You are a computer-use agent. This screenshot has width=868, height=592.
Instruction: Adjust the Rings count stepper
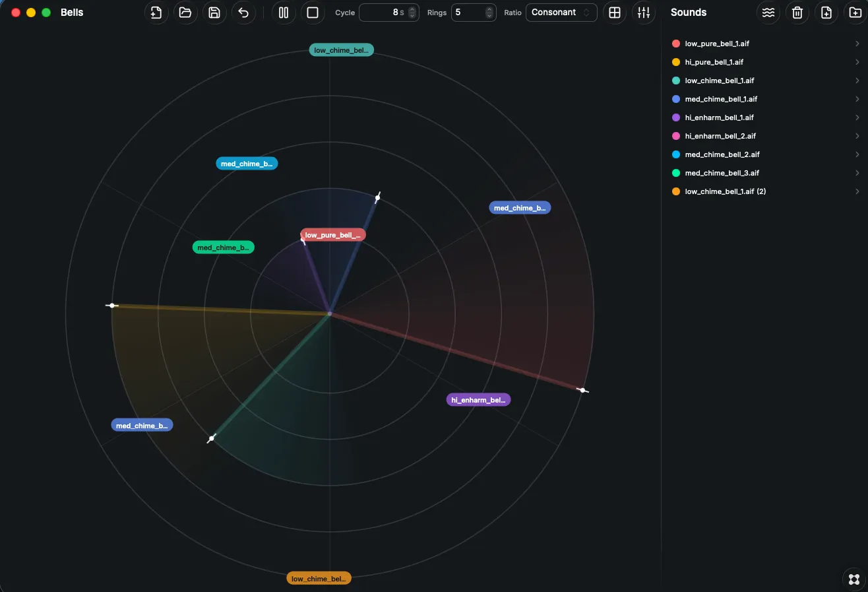[x=489, y=13]
